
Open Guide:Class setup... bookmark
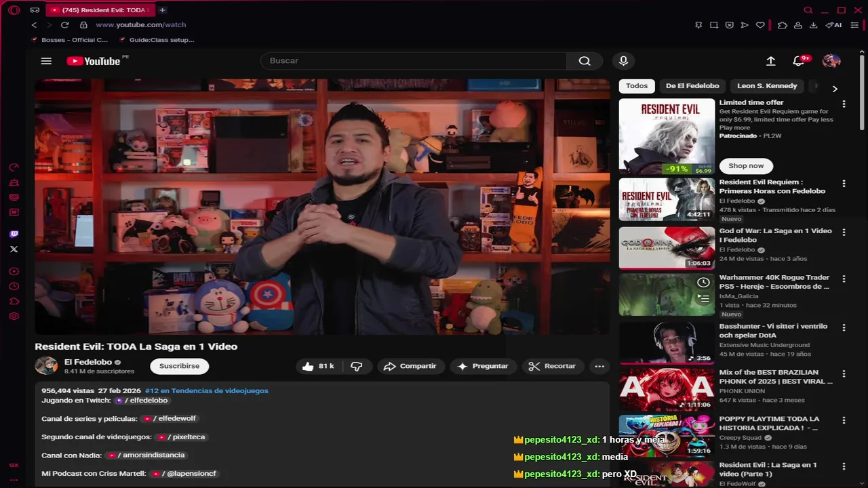[156, 40]
